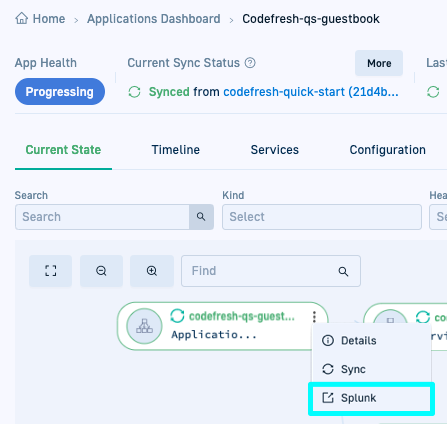Zoom in the resource tree view

pyautogui.click(x=152, y=271)
